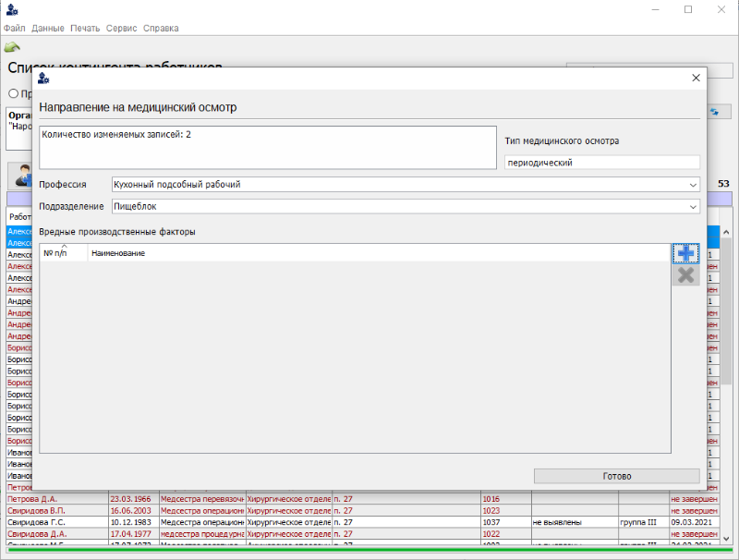This screenshot has width=739, height=560.
Task: Click the gray X delete factor icon
Action: [685, 274]
